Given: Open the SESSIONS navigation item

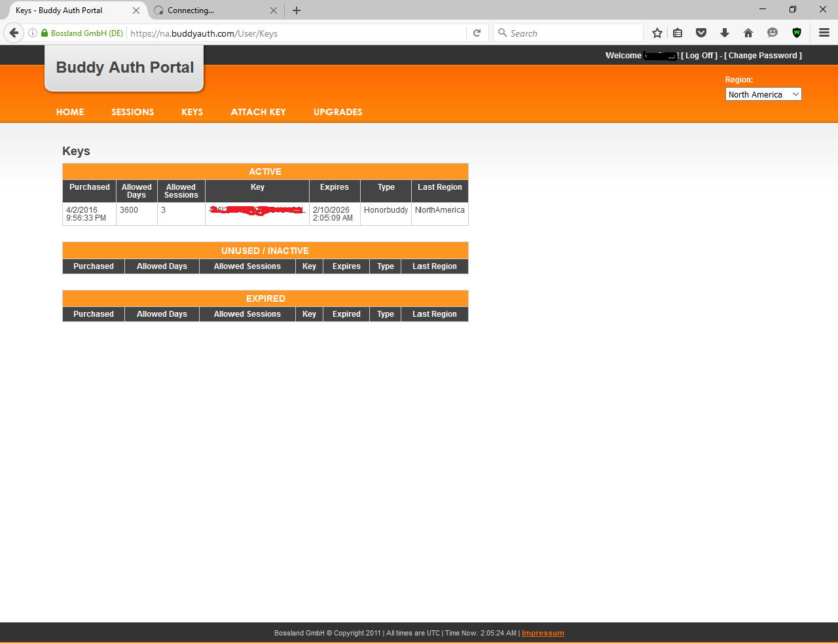Looking at the screenshot, I should click(132, 112).
